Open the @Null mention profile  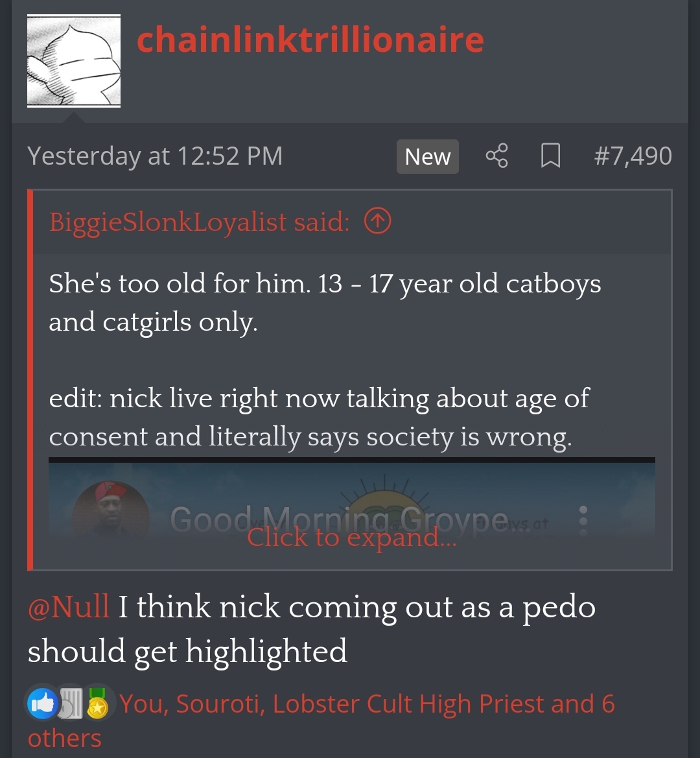(69, 606)
